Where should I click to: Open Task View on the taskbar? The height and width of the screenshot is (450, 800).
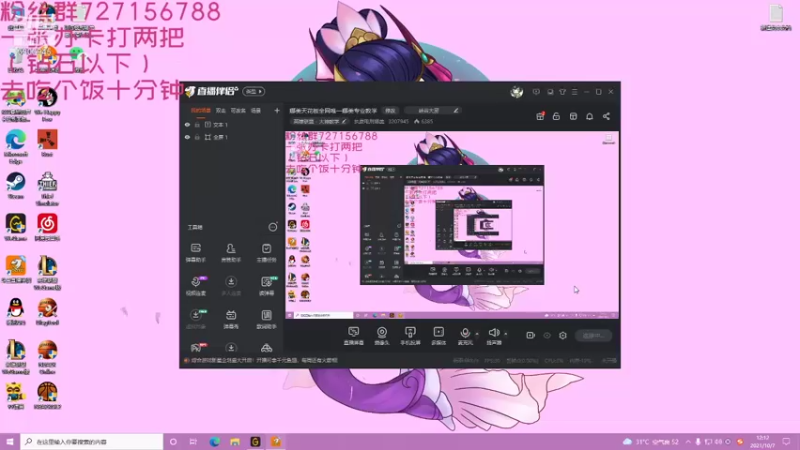193,441
